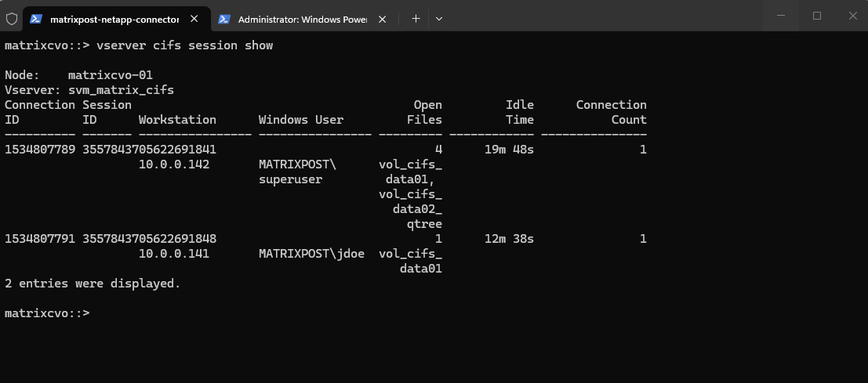Click connection ID 1534807789
The width and height of the screenshot is (868, 383).
pyautogui.click(x=40, y=150)
